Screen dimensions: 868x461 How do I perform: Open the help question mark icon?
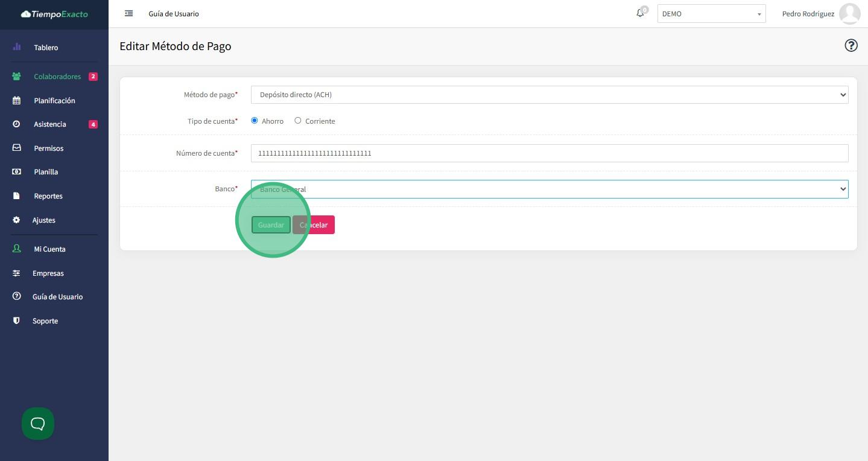tap(851, 46)
